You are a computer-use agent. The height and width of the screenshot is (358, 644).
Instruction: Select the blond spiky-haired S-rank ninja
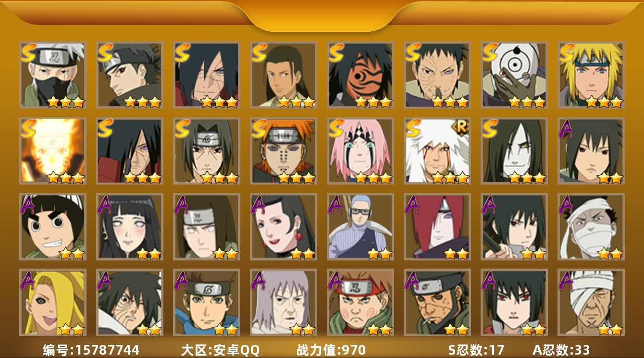(x=591, y=74)
